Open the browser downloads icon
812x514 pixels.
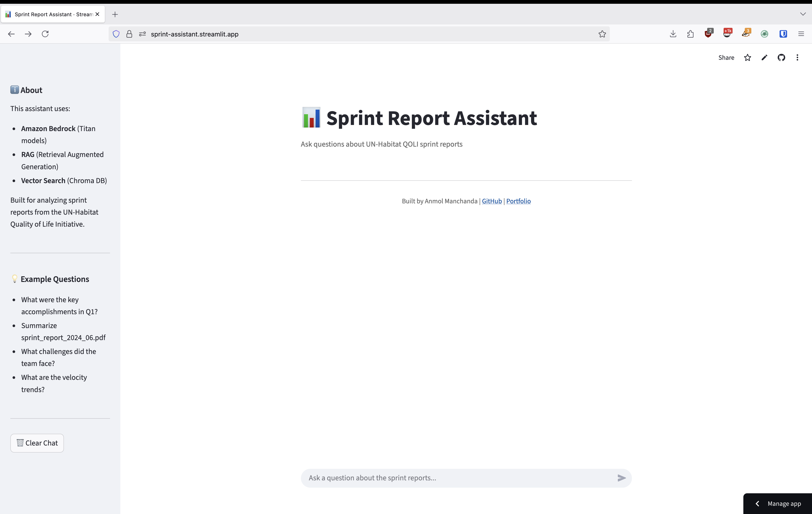point(673,34)
